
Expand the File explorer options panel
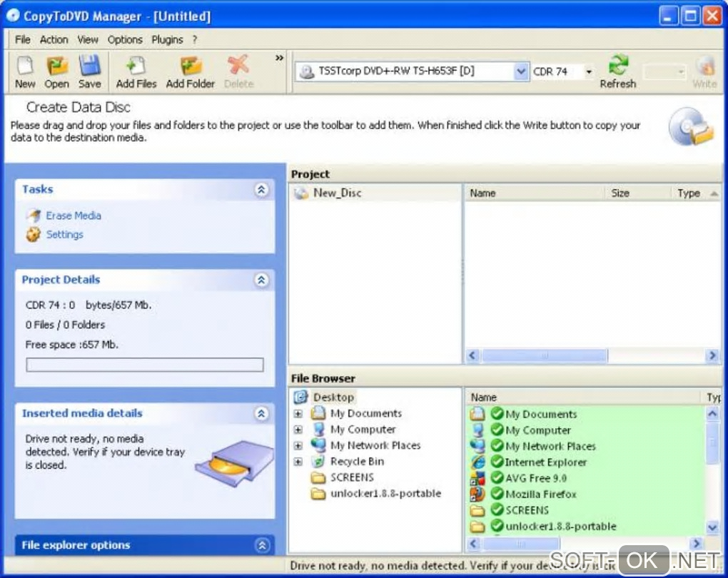(262, 545)
